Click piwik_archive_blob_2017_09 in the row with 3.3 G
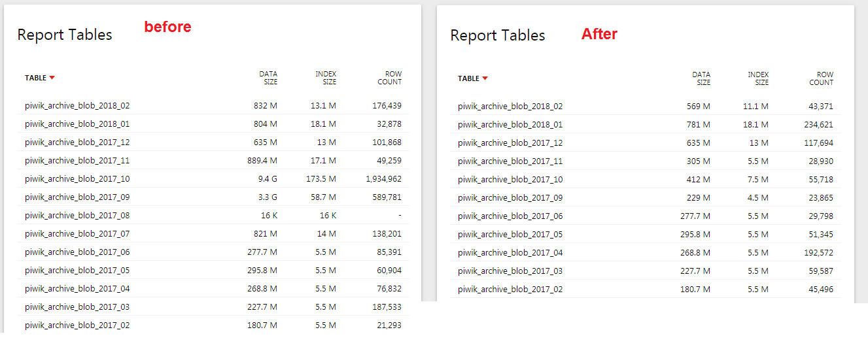 pos(77,197)
